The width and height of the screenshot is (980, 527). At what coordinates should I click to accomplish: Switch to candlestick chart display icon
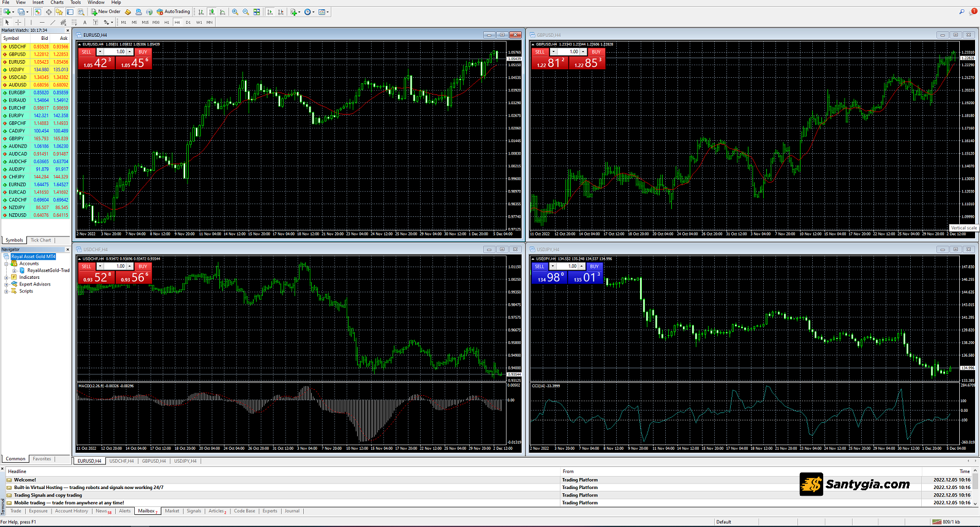pos(211,12)
